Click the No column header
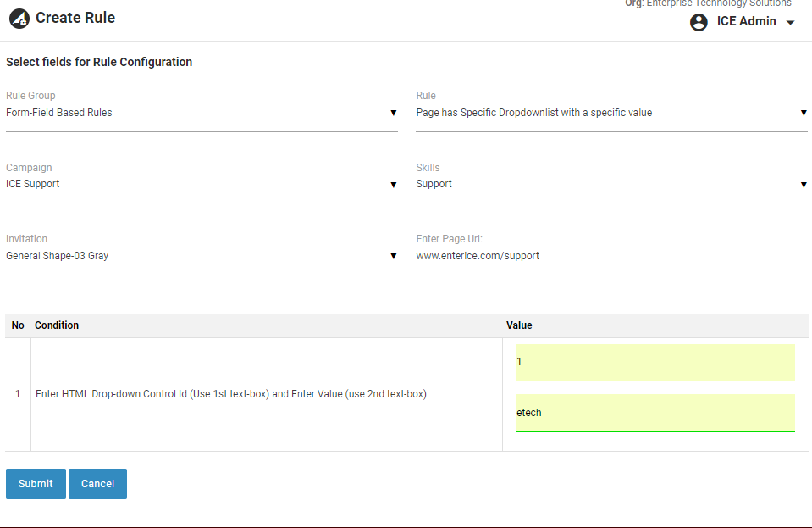 point(18,325)
